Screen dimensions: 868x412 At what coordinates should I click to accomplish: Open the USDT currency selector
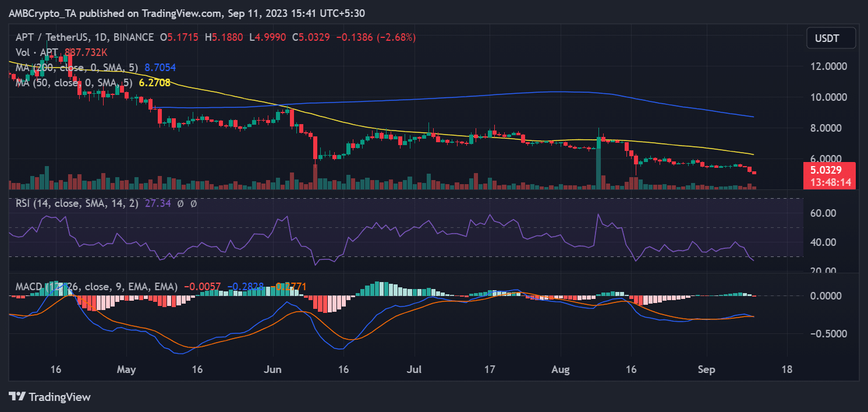pyautogui.click(x=831, y=38)
